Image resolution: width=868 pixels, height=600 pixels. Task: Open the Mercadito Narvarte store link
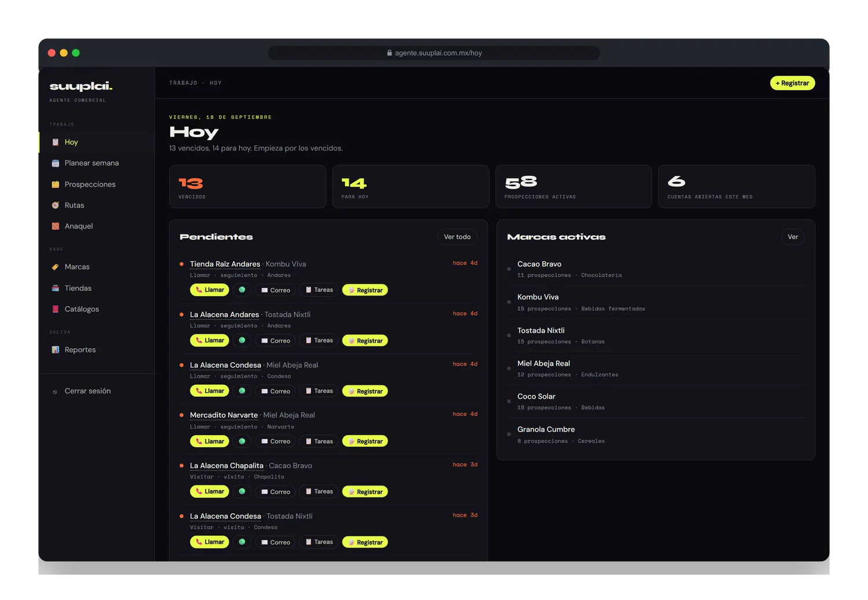(x=224, y=415)
